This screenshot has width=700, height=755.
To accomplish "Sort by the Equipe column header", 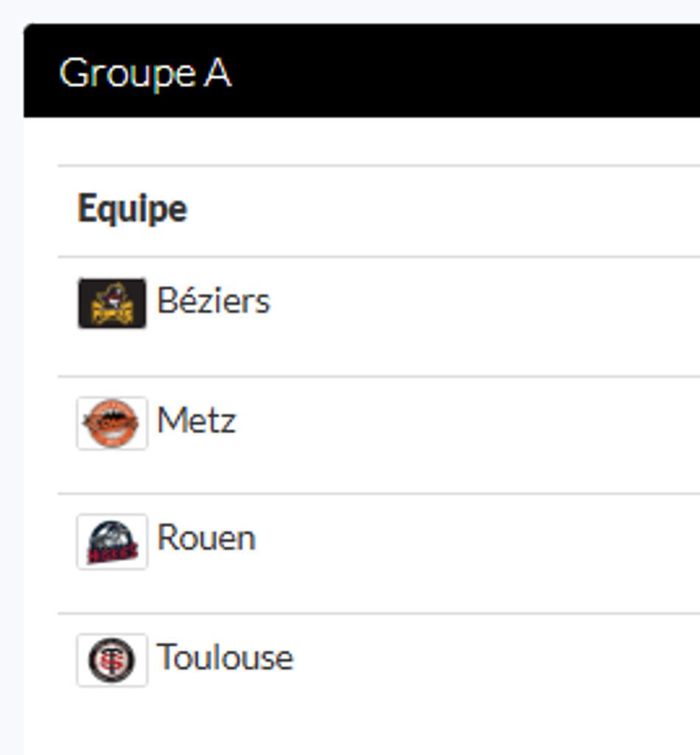I will pyautogui.click(x=133, y=209).
